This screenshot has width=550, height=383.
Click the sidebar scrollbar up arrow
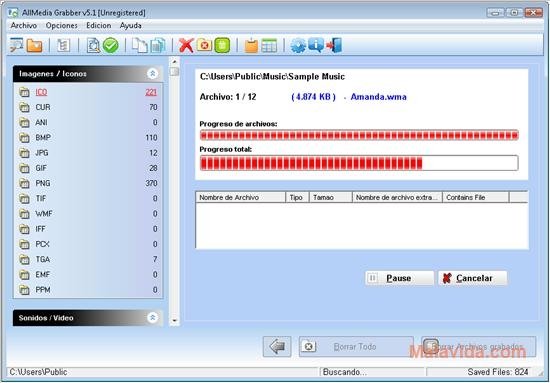[x=174, y=62]
